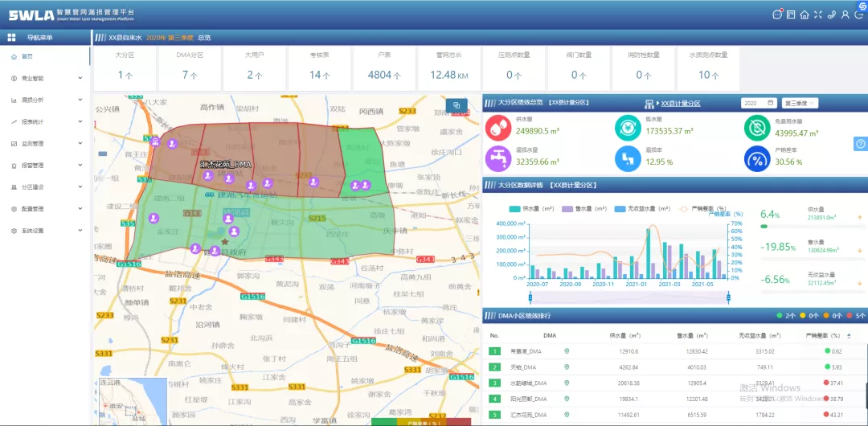Image resolution: width=868 pixels, height=426 pixels.
Task: Open 报表统计 sidebar menu item
Action: [x=44, y=122]
